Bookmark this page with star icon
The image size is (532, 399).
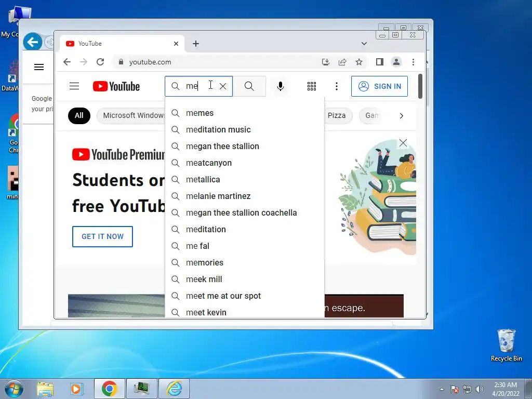(359, 62)
